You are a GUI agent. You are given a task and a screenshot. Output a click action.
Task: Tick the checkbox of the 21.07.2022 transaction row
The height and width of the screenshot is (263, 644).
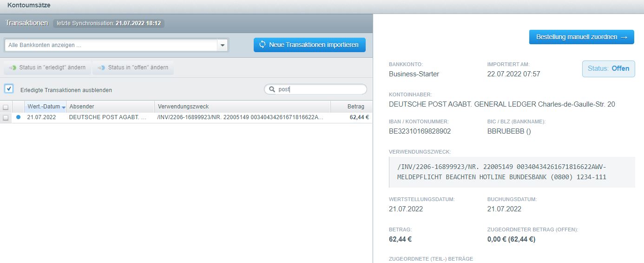pos(6,118)
